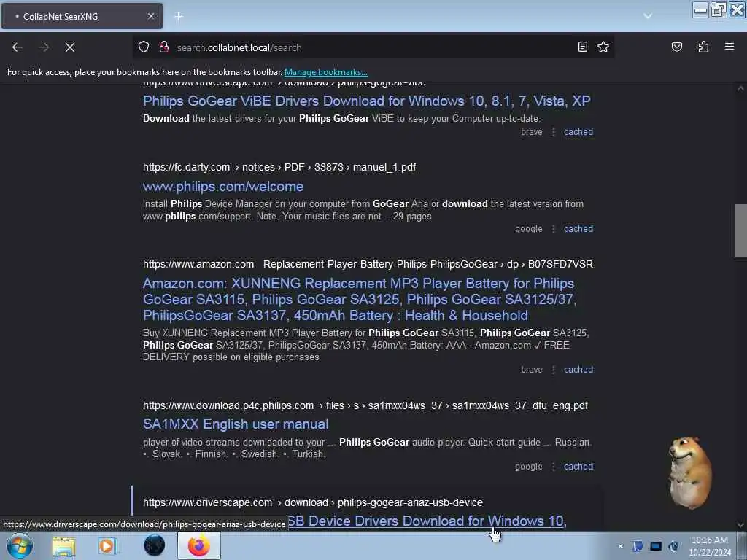747x560 pixels.
Task: View cached copy of darty manual result
Action: [x=578, y=228]
